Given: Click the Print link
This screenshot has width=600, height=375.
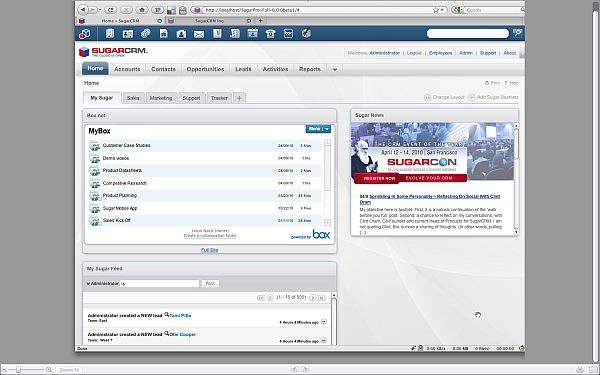Looking at the screenshot, I should click(492, 83).
